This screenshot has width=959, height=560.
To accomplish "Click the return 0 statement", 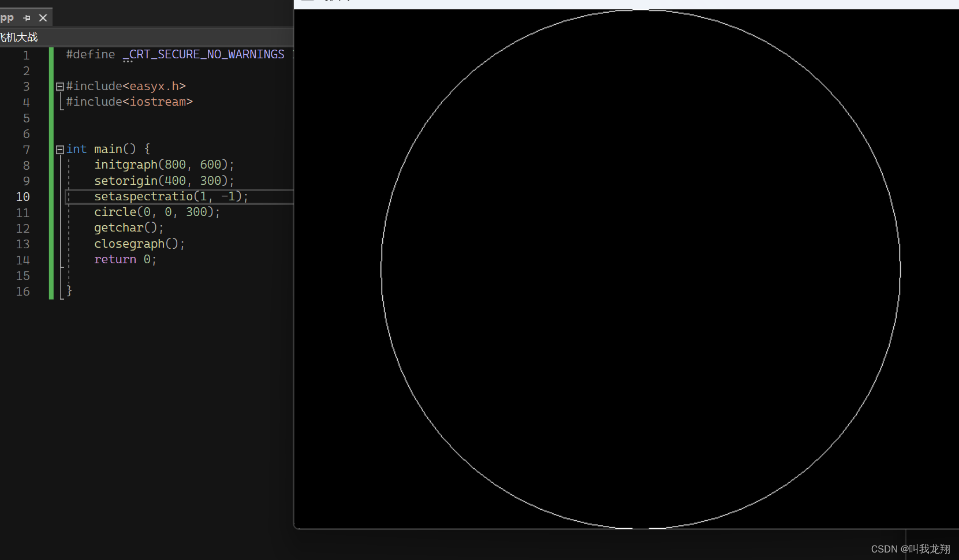I will coord(125,259).
